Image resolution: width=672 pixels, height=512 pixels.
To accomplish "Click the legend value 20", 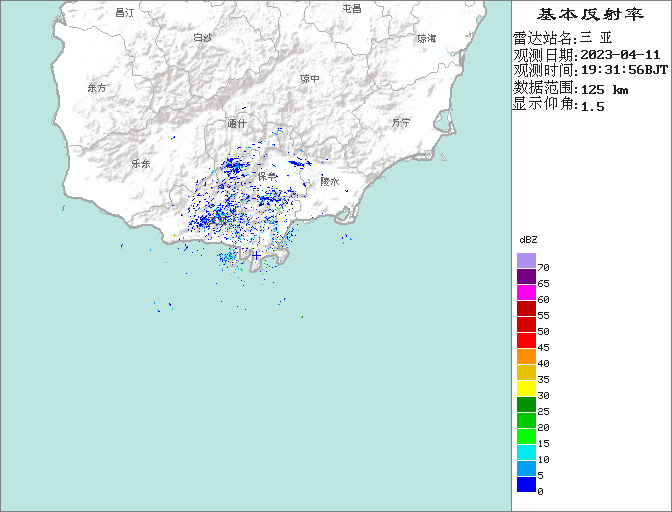I will (x=543, y=428).
